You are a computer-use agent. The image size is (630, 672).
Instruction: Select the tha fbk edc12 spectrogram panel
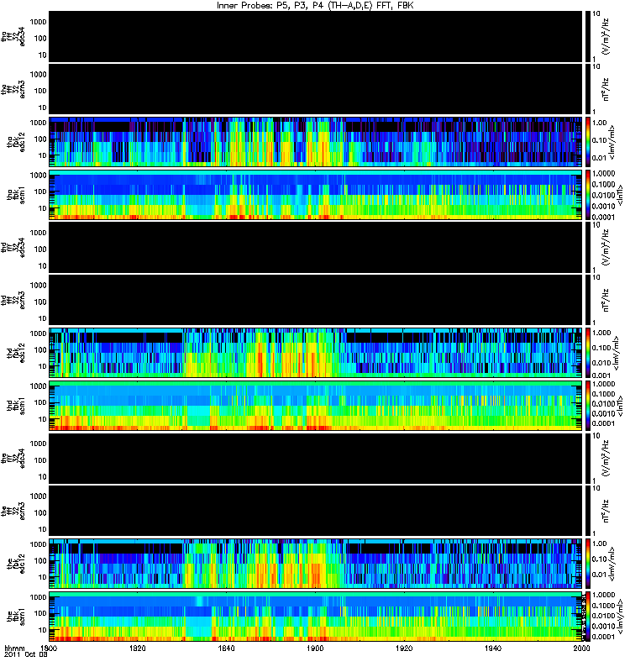(316, 142)
